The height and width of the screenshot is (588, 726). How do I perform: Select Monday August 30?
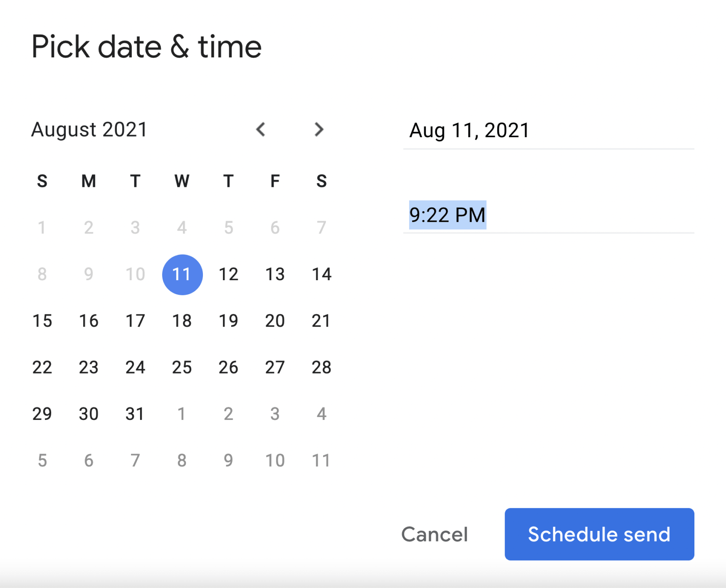pos(89,413)
